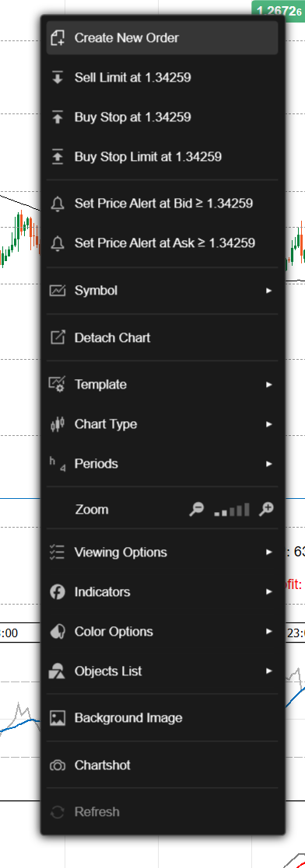305x868 pixels.
Task: Expand the Symbol submenu arrow
Action: [x=269, y=291]
